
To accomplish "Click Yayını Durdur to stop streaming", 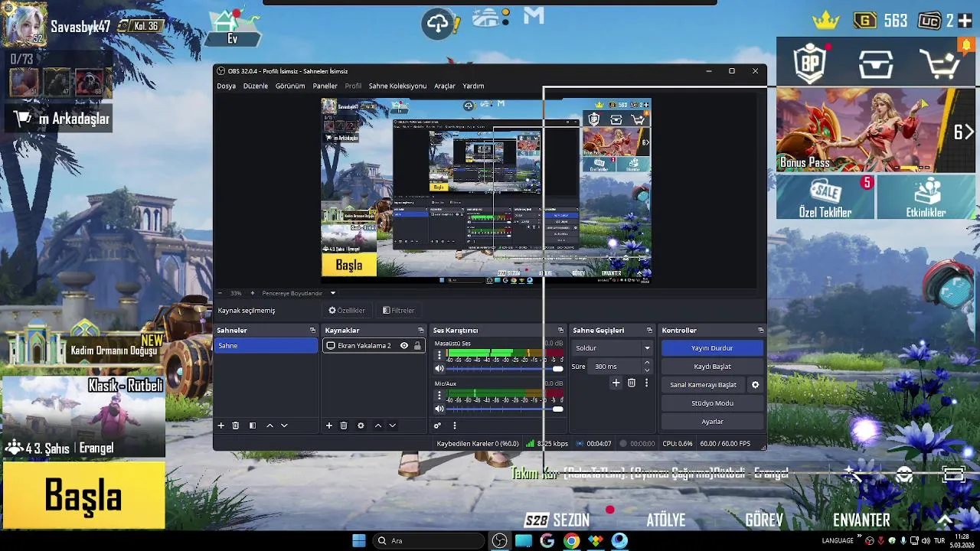I will coord(712,348).
